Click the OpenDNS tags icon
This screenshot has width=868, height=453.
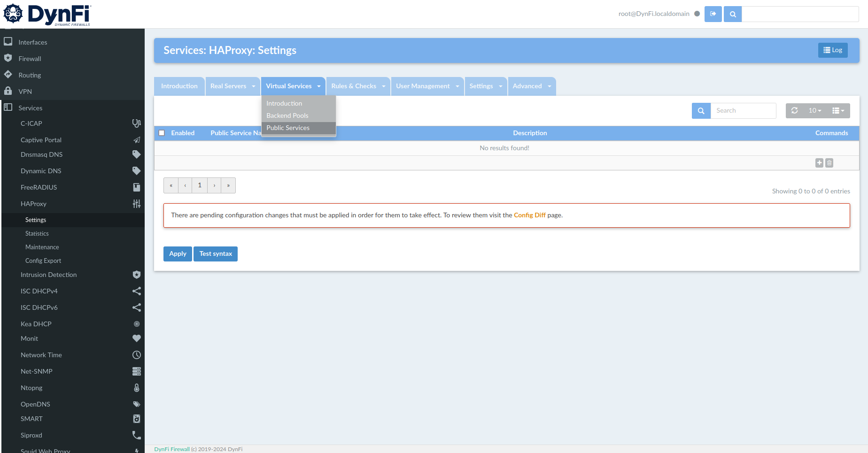[136, 404]
